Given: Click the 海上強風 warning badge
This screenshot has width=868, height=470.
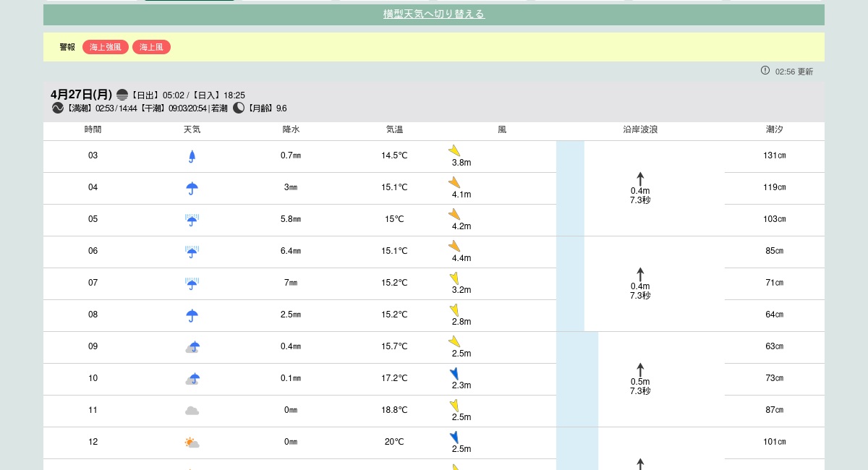Looking at the screenshot, I should 106,47.
